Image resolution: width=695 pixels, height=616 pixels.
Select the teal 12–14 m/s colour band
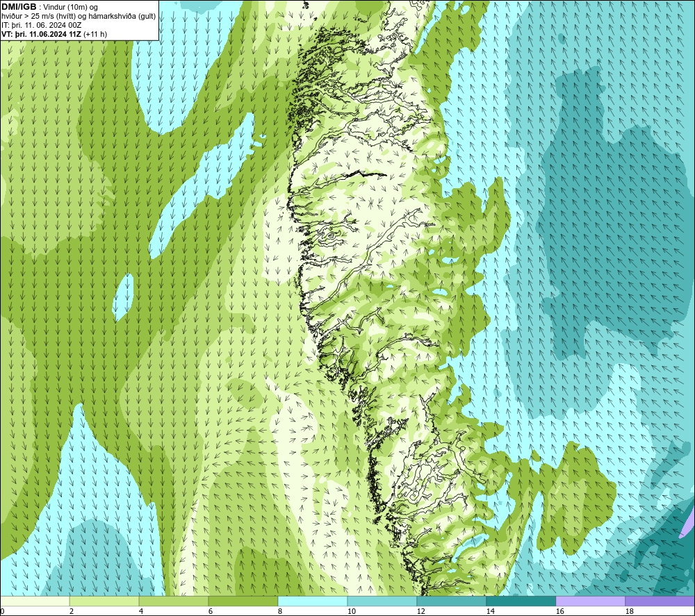point(451,601)
